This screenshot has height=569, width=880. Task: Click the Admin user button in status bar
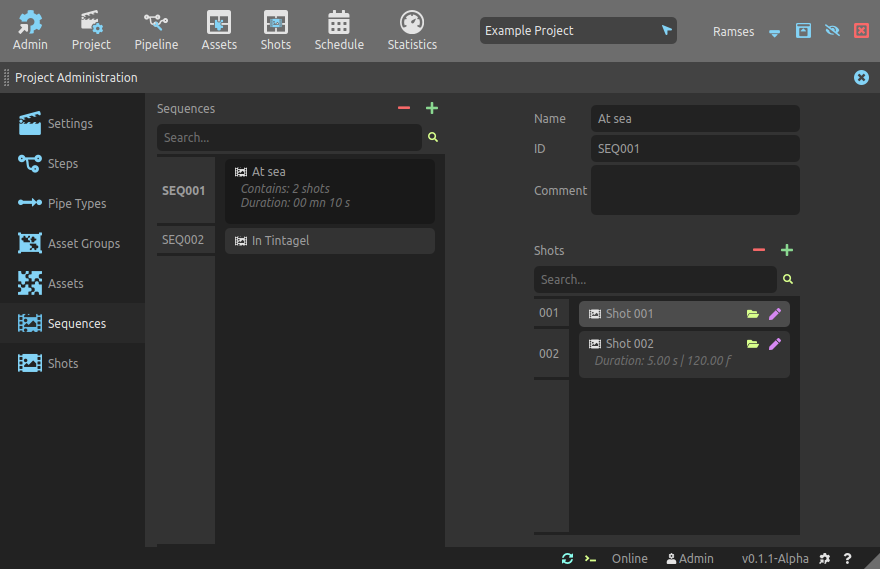pos(690,559)
